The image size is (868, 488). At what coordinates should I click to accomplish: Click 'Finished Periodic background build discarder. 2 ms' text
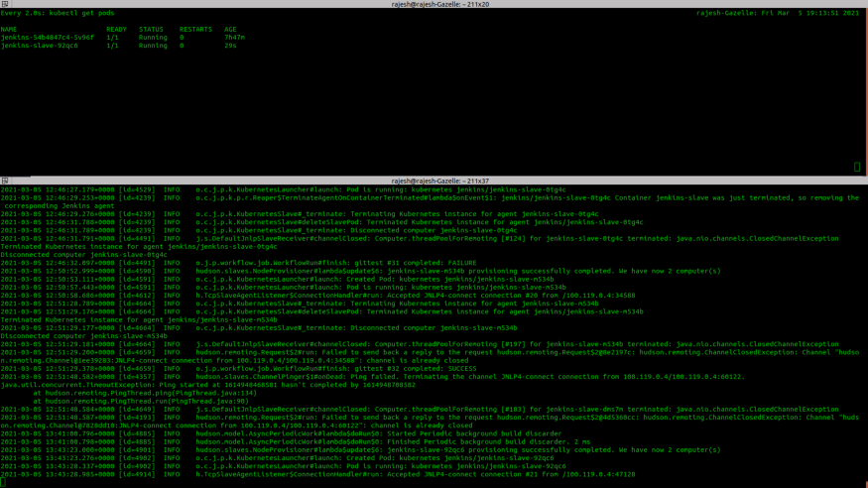click(488, 442)
